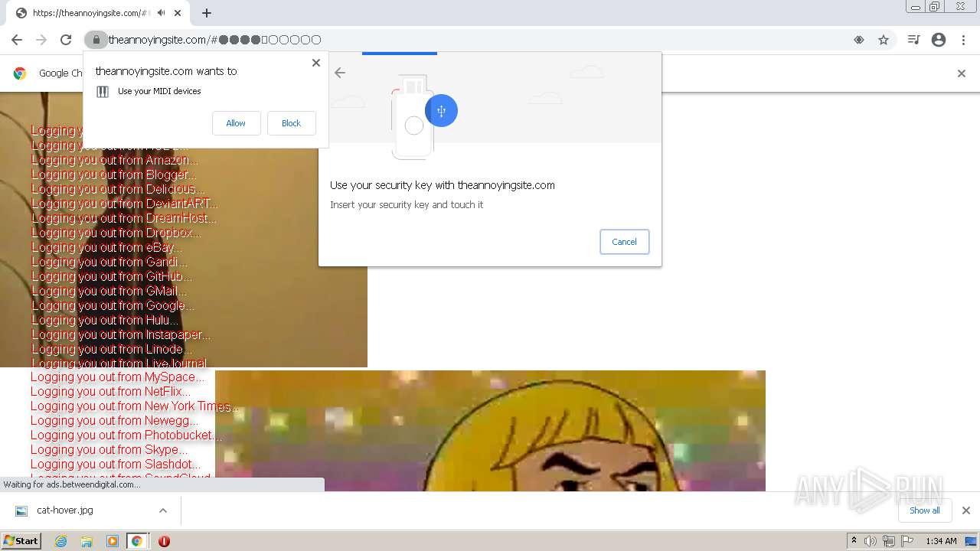The width and height of the screenshot is (980, 551).
Task: Launch Internet Explorer from the taskbar
Action: point(60,541)
